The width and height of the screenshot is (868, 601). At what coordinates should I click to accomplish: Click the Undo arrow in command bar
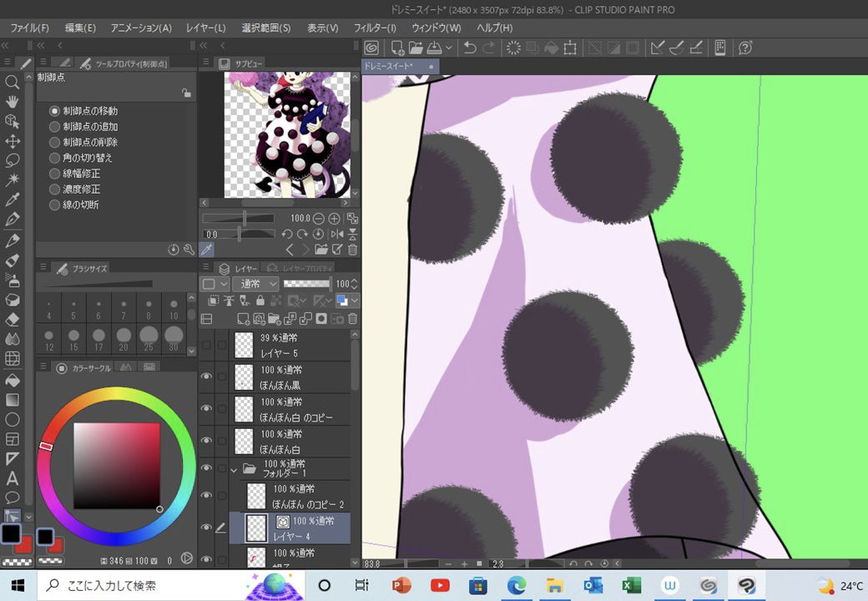point(470,48)
